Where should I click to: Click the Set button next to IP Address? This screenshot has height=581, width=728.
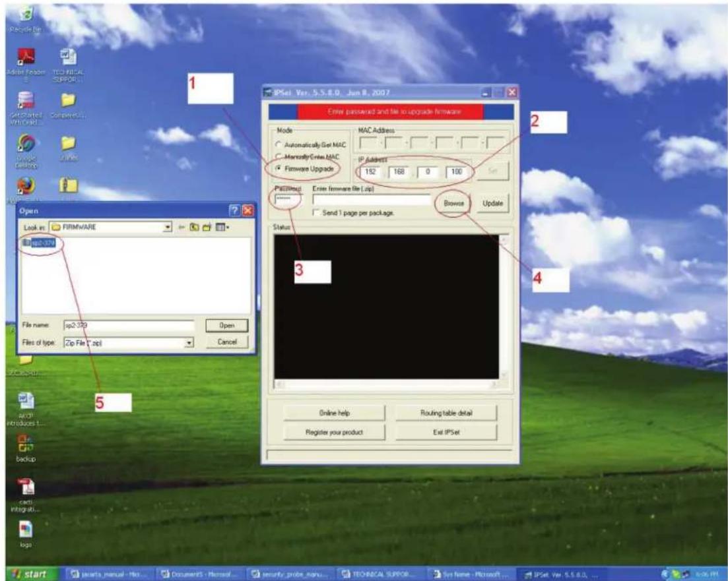point(492,171)
